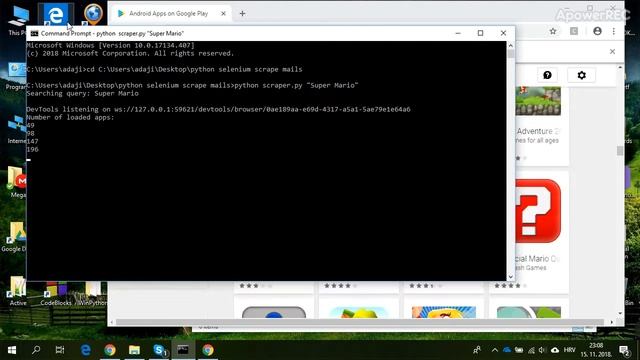
Task: Open Task View on the taskbar
Action: 60,350
